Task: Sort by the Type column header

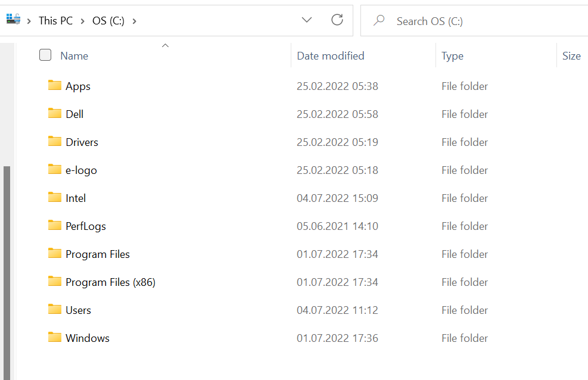Action: [452, 56]
